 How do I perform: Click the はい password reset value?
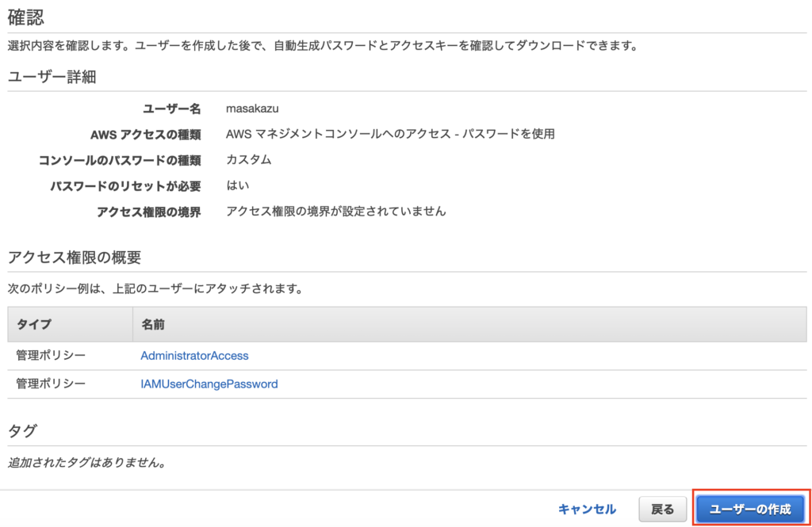coord(238,185)
